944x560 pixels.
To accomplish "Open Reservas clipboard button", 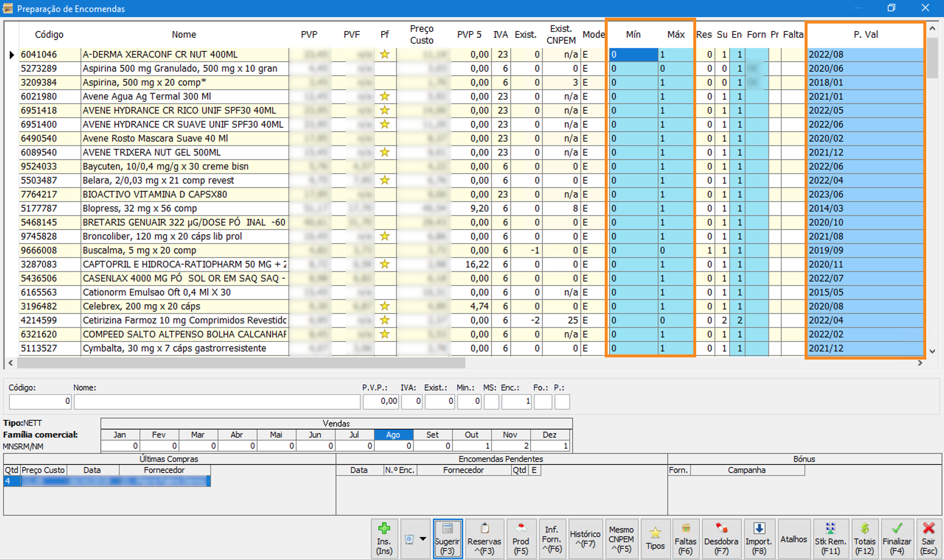I will (484, 539).
